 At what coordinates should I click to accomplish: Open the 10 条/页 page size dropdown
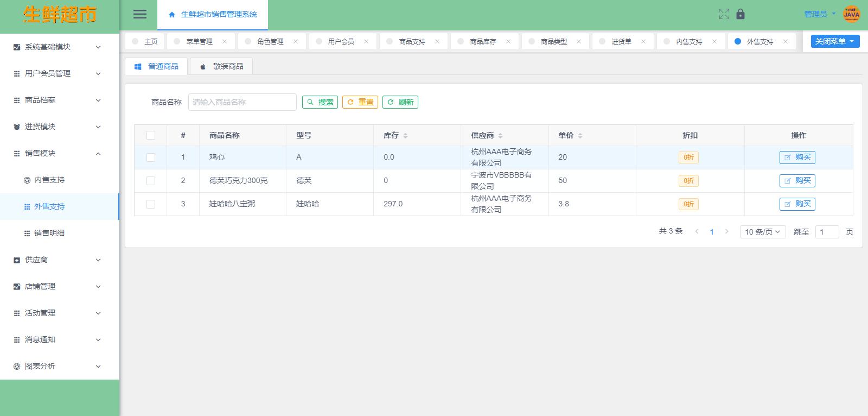(x=762, y=232)
